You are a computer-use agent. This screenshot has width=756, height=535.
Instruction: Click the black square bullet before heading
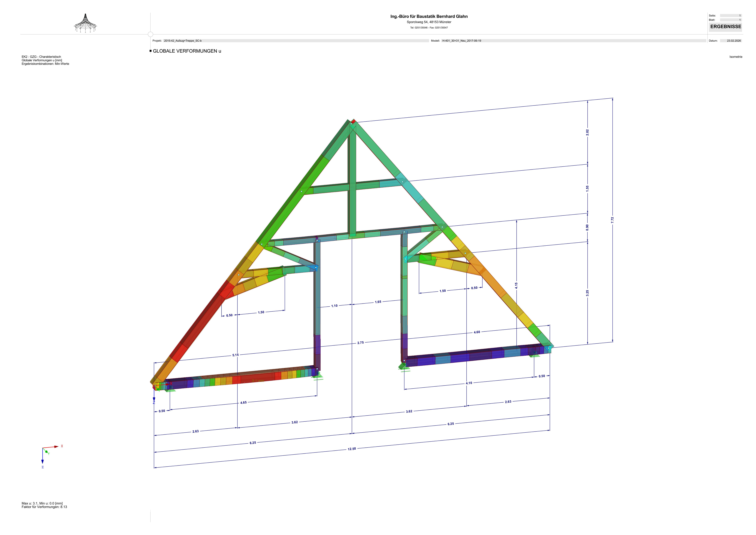pyautogui.click(x=151, y=51)
